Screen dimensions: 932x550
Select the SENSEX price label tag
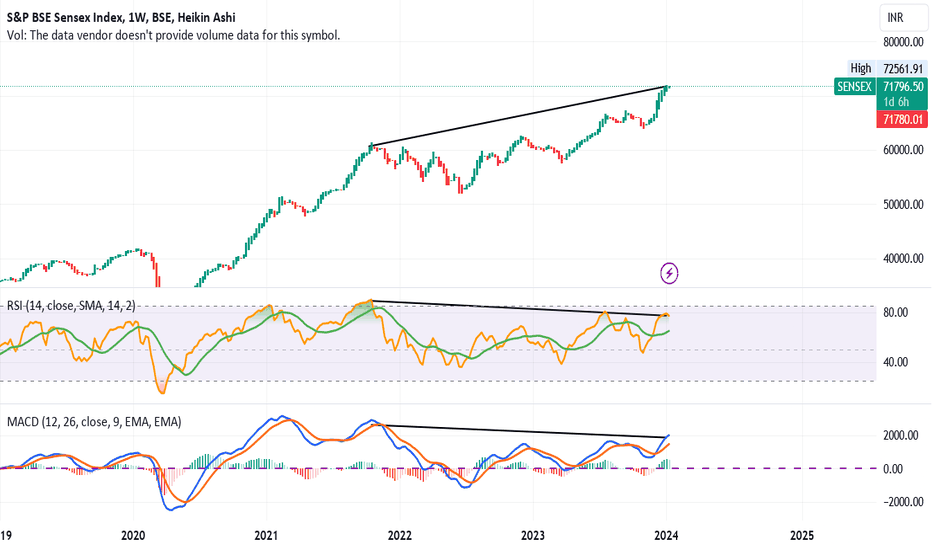point(854,87)
